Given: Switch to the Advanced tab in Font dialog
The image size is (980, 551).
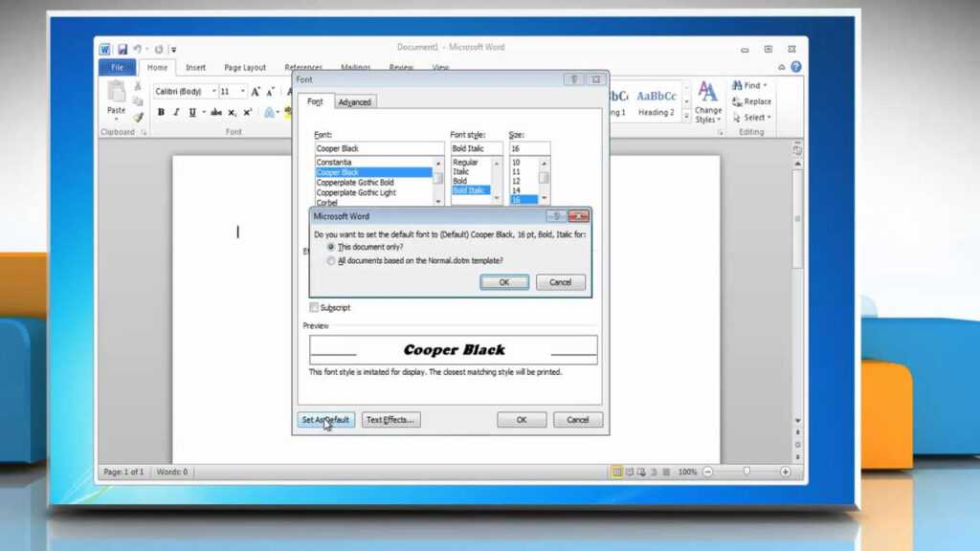Looking at the screenshot, I should tap(355, 101).
